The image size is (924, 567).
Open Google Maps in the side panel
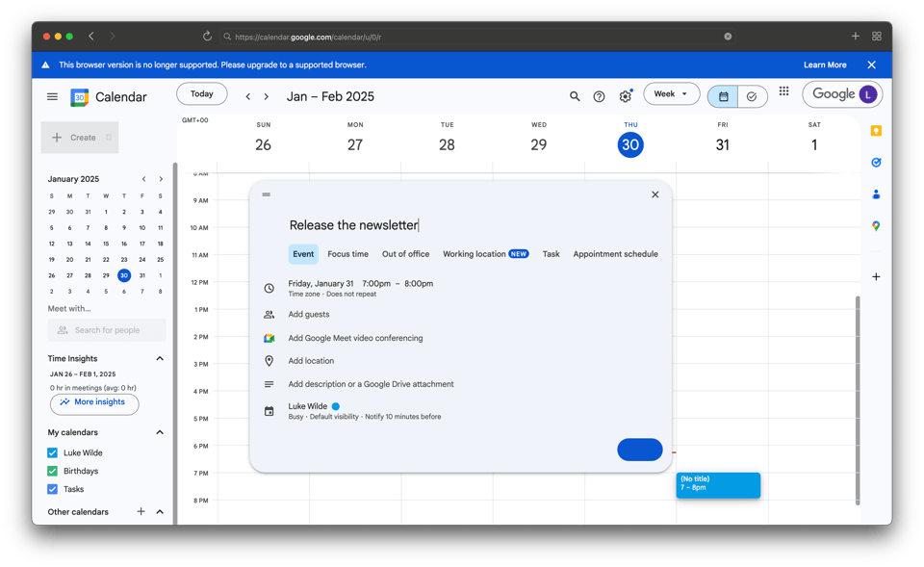876,226
